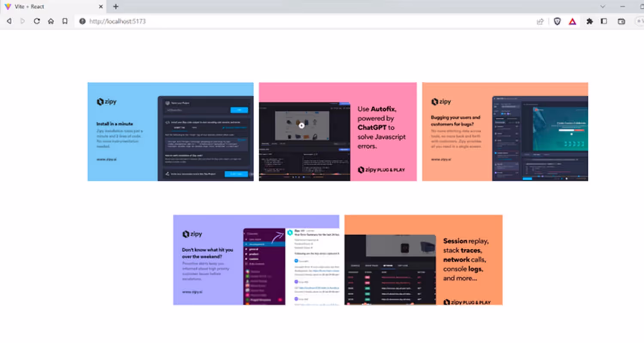Image resolution: width=644 pixels, height=343 pixels.
Task: Click 'zipy PLUG & PLAY' on Session replay card
Action: 467,302
